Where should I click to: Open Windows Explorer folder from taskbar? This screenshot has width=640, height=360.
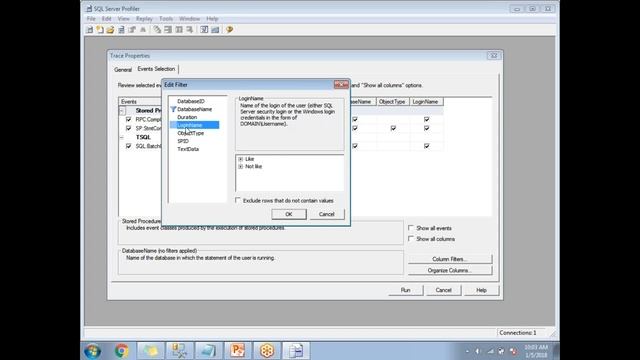click(x=151, y=351)
